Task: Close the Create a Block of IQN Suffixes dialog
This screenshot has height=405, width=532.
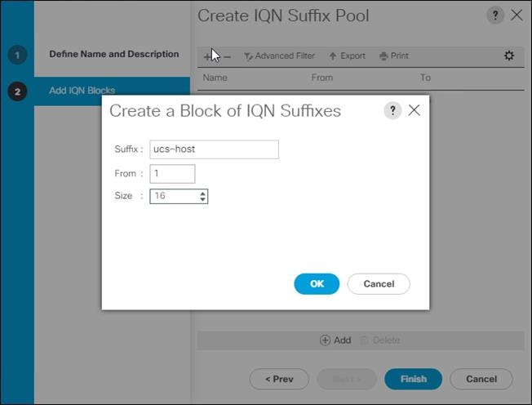Action: coord(415,110)
